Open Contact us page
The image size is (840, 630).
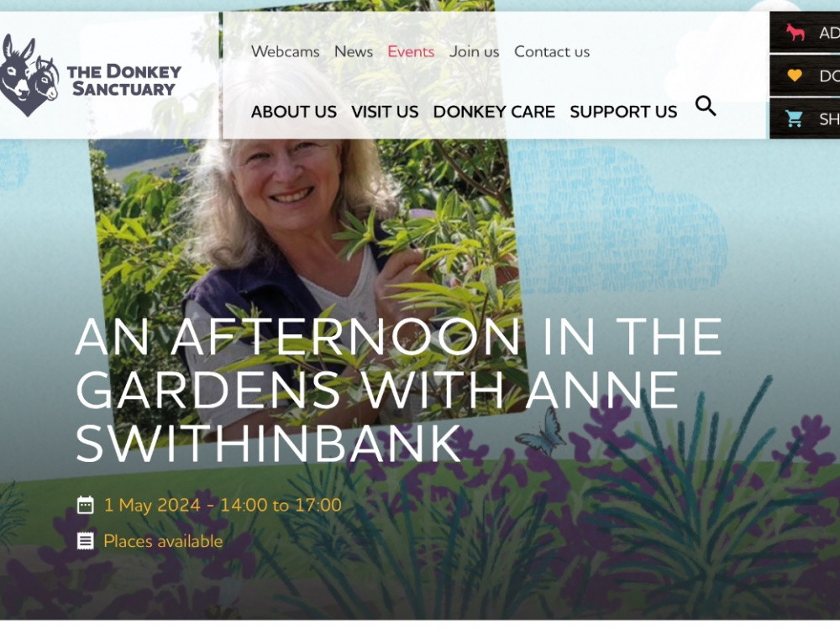point(552,51)
